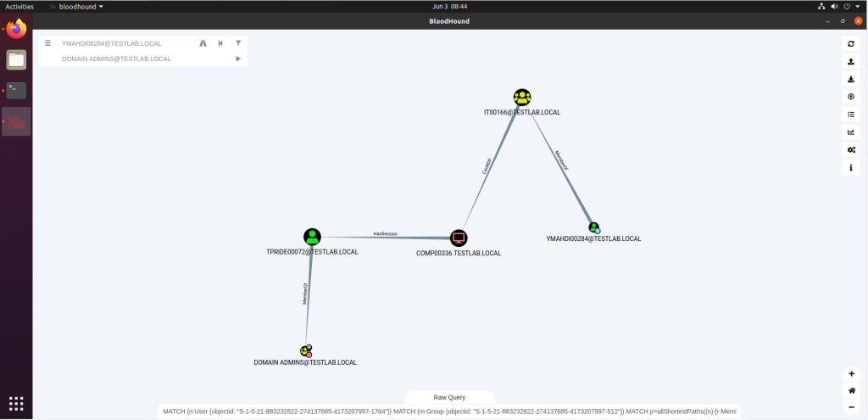Open the bloodhound app menu dropdown

point(76,7)
